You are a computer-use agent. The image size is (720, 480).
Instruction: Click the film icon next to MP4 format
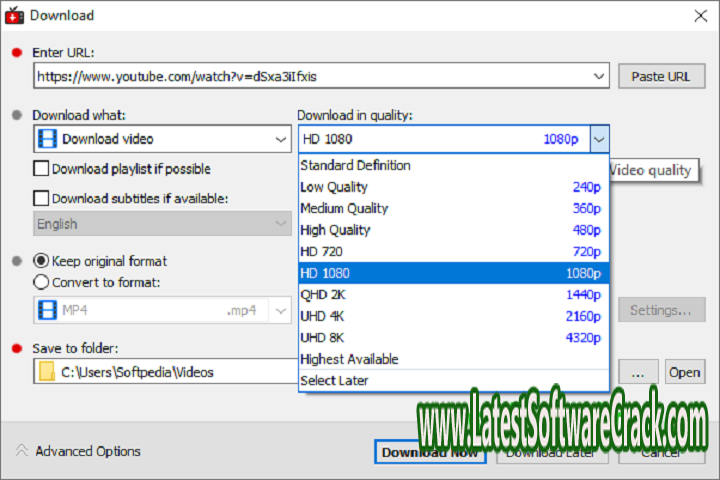47,310
